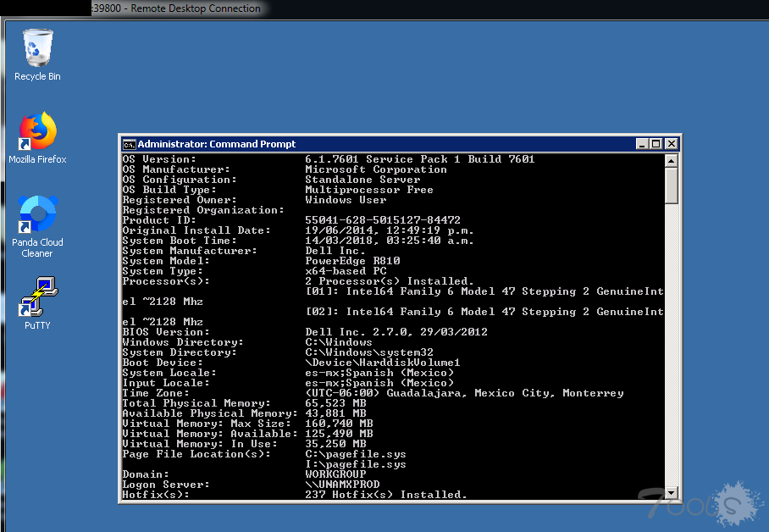
Task: Click the 'C:\pagefile.sys' page file location
Action: pyautogui.click(x=356, y=454)
